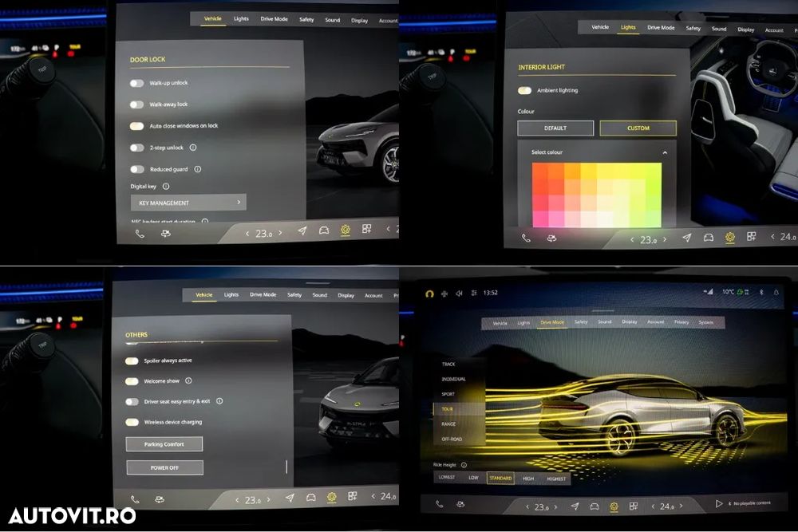Select TRACK drive mode
Screen dimensions: 798x532
448,365
